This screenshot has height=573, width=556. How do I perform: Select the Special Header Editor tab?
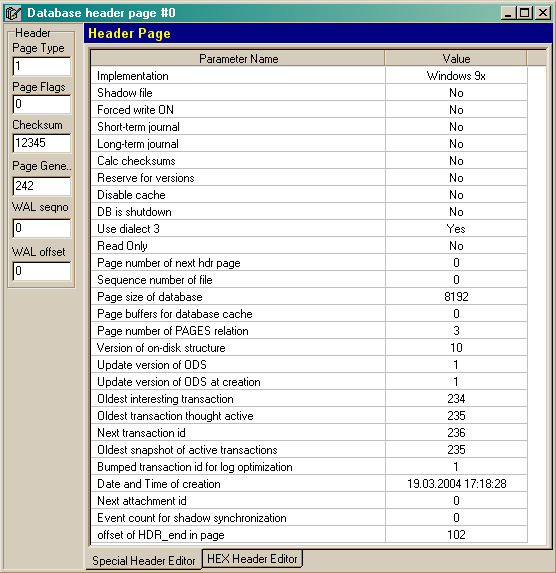144,560
